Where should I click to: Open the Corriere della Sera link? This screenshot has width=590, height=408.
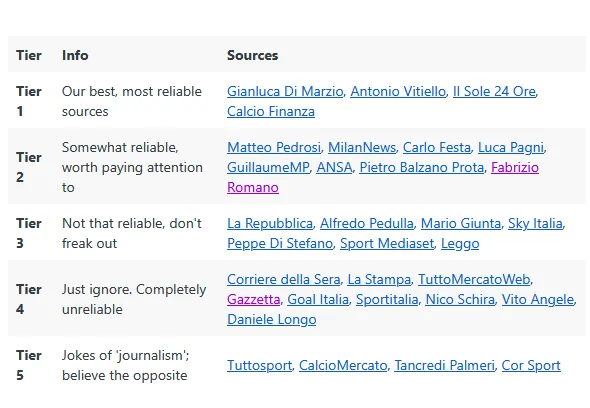tap(284, 280)
